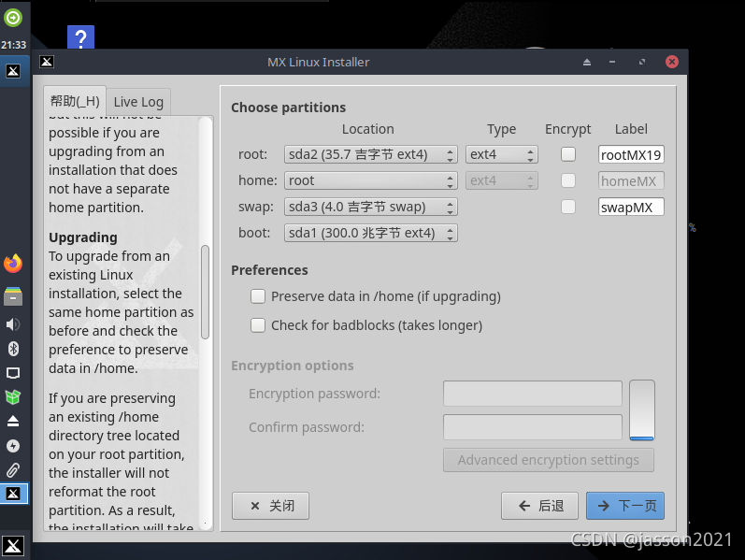
Task: Click the eject removable media icon
Action: click(x=13, y=422)
